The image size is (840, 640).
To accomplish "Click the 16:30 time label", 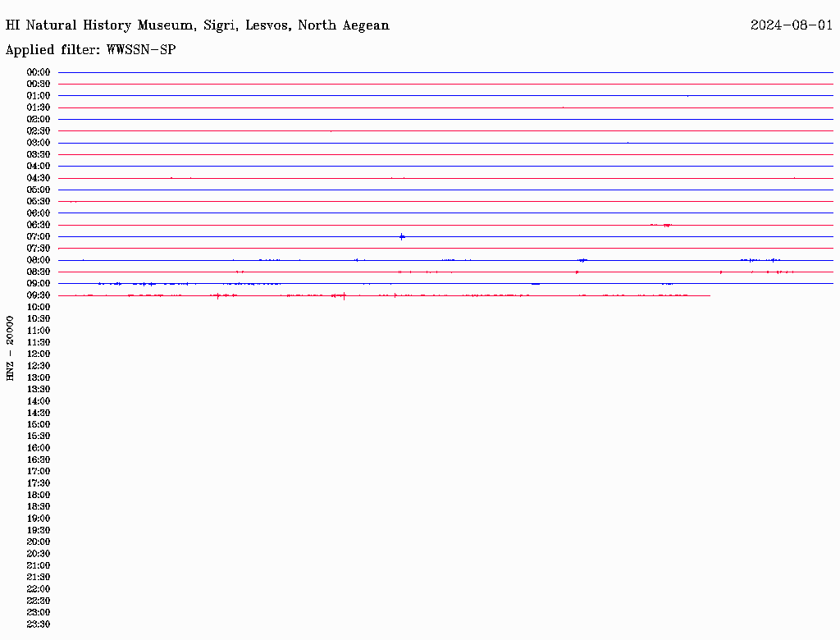I will (39, 460).
